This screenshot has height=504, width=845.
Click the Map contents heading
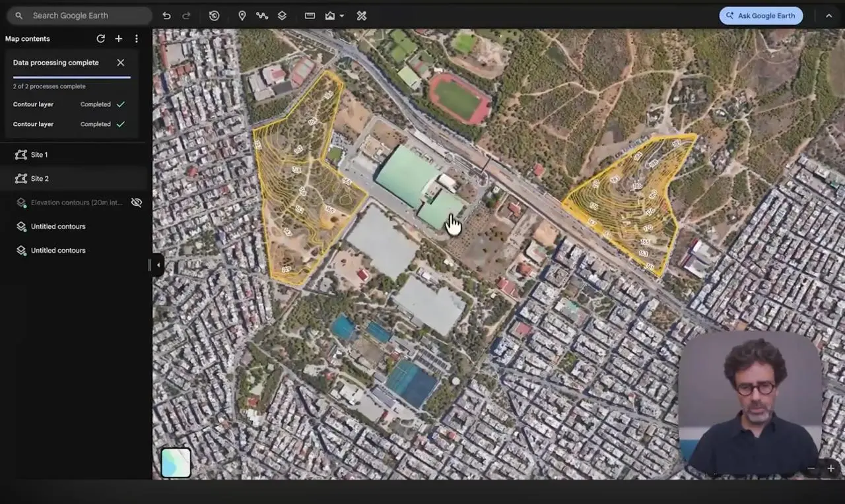click(28, 39)
